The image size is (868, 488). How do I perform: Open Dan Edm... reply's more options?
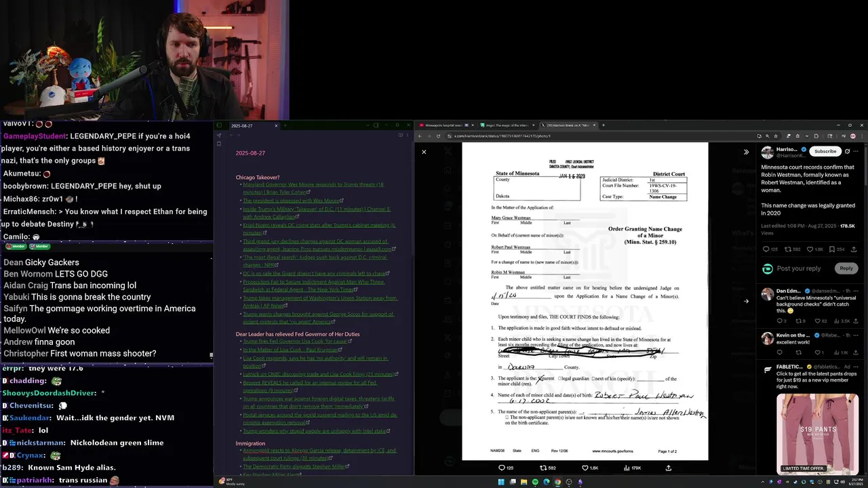(x=856, y=291)
